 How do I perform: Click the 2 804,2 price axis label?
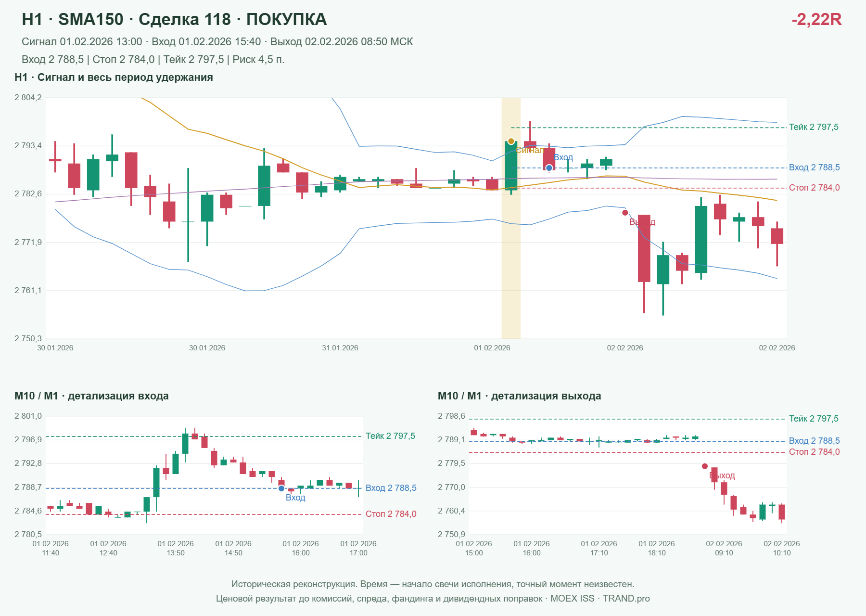(x=28, y=98)
